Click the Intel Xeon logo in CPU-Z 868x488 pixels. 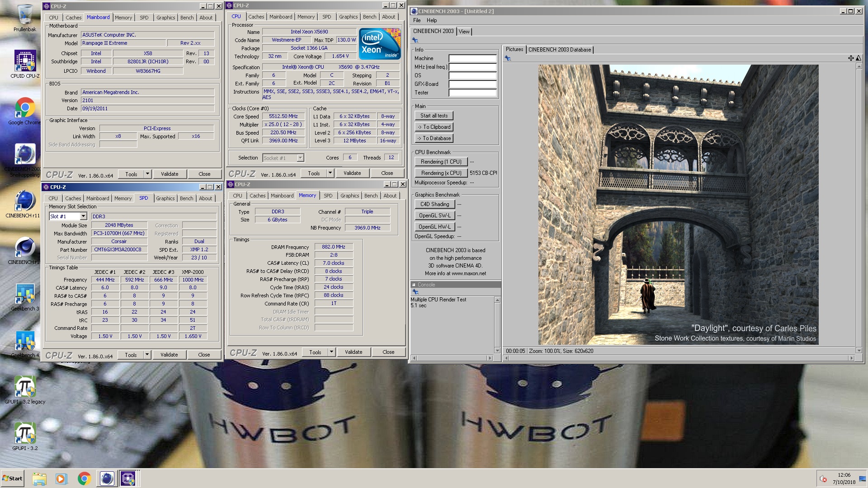pyautogui.click(x=380, y=44)
